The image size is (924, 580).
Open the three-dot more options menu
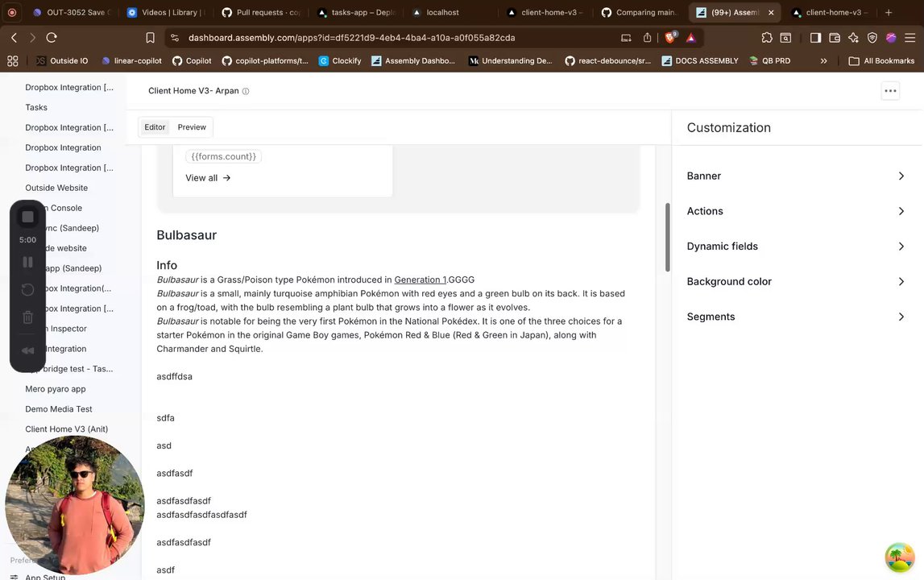[x=890, y=91]
